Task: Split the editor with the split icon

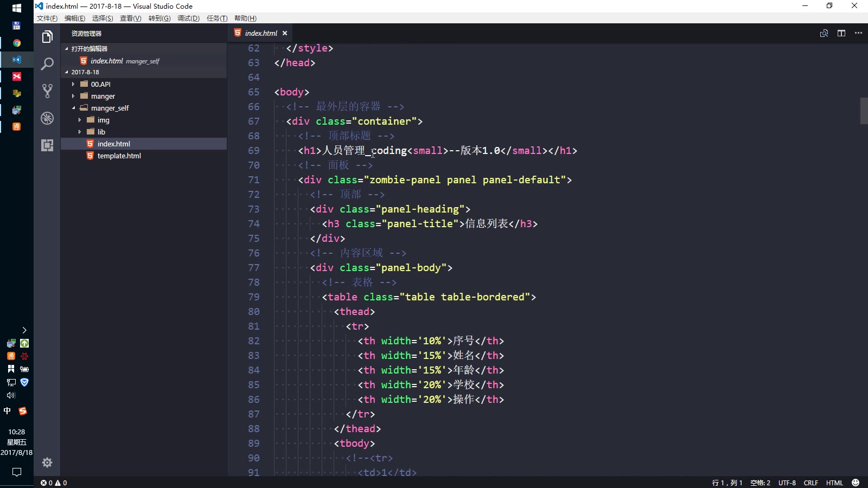Action: (841, 33)
